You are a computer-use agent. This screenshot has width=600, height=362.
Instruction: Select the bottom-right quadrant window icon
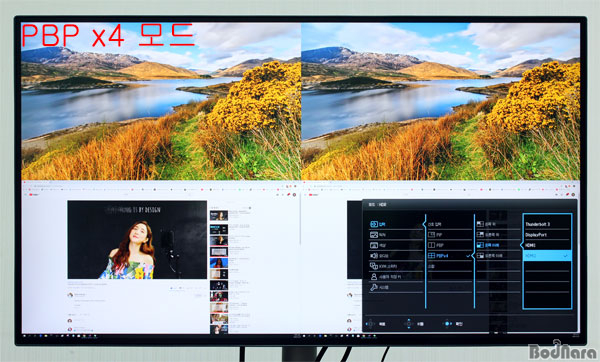pos(480,255)
